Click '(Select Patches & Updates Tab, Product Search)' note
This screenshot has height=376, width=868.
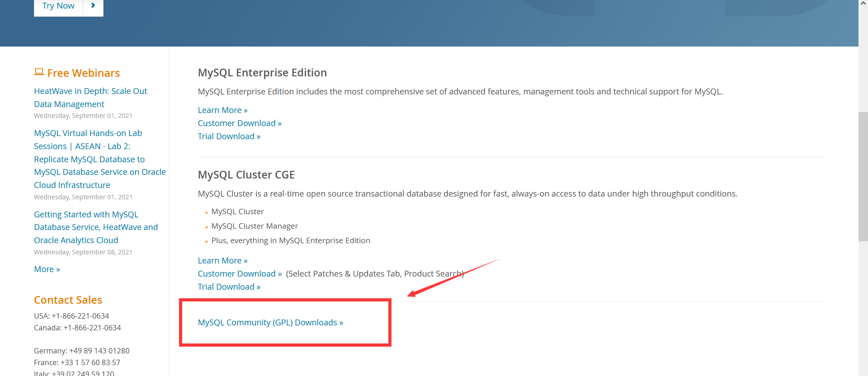[x=375, y=274]
